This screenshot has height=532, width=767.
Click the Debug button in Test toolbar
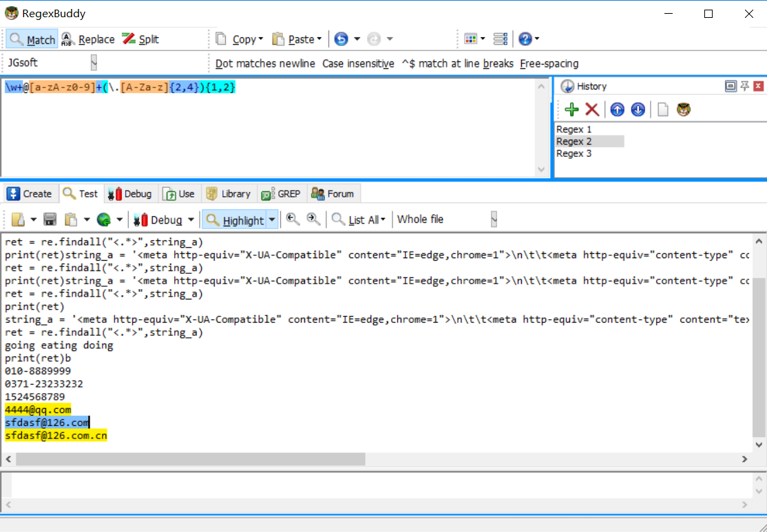pyautogui.click(x=158, y=220)
